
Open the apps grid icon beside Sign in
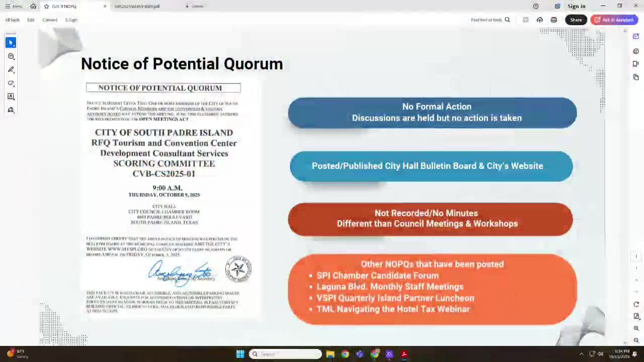[x=557, y=6]
